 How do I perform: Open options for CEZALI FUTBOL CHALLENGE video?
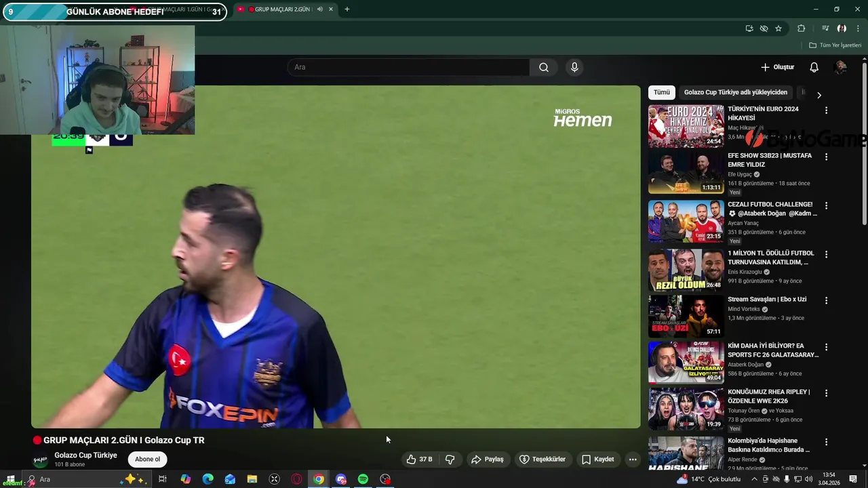tap(826, 205)
